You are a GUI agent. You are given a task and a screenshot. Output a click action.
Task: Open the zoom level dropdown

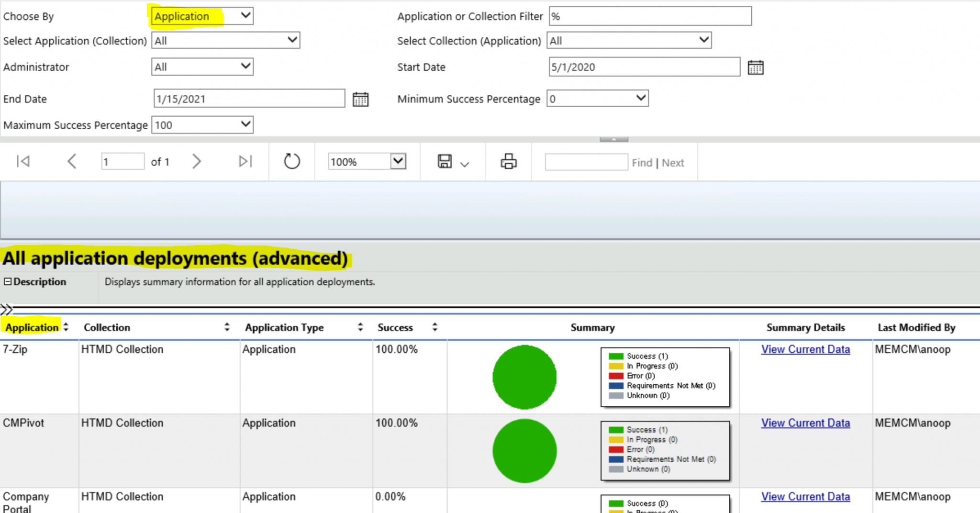398,162
